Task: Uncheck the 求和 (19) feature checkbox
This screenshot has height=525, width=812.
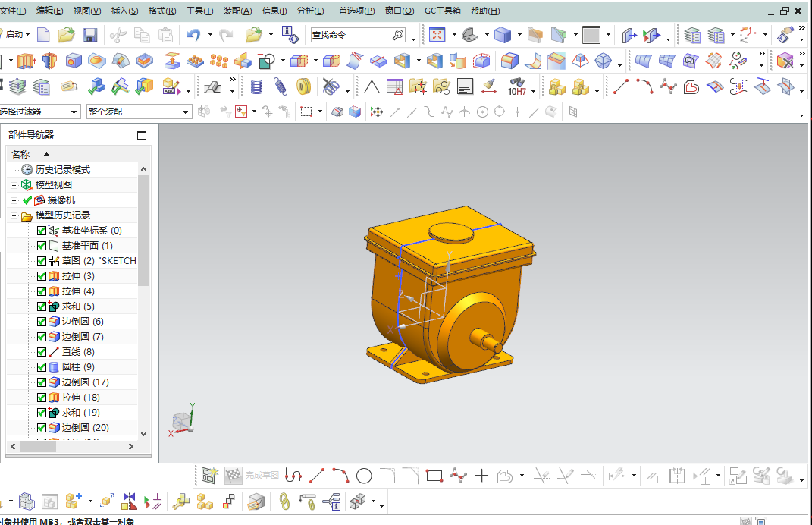Action: pyautogui.click(x=42, y=413)
